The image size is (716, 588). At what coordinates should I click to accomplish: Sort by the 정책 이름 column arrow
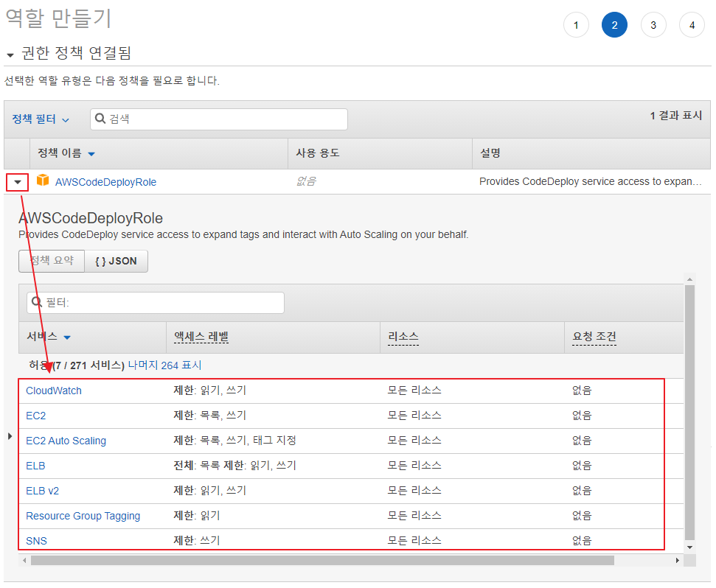click(x=91, y=154)
